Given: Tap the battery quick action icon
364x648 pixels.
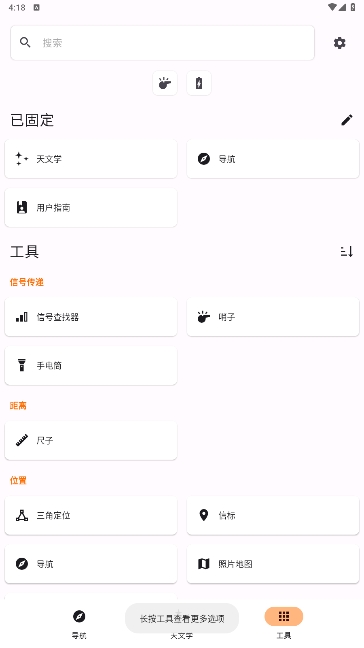Looking at the screenshot, I should pos(199,83).
